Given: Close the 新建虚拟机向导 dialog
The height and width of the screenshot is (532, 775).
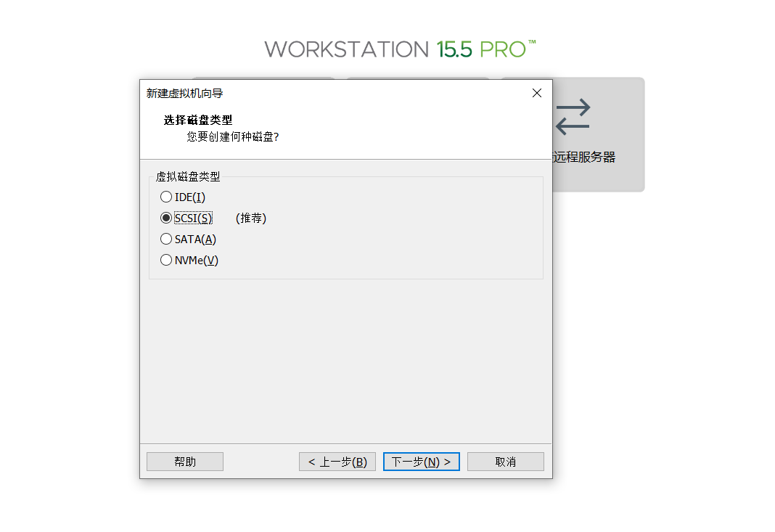Looking at the screenshot, I should 537,93.
